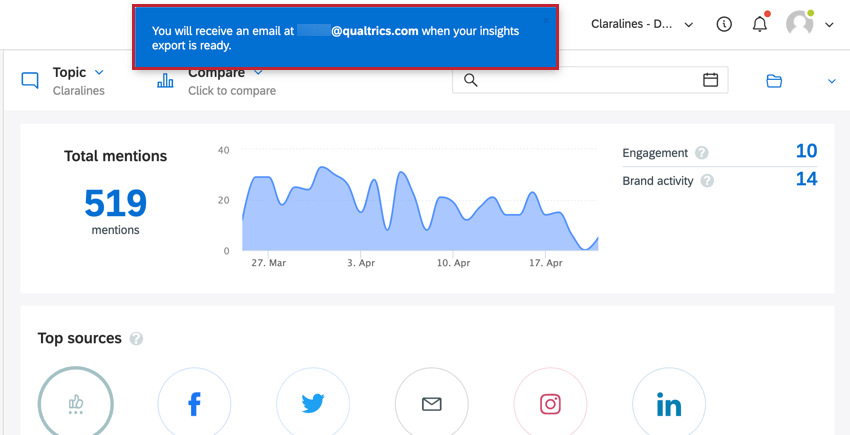
Task: Click the help icon beside Engagement
Action: (x=701, y=153)
